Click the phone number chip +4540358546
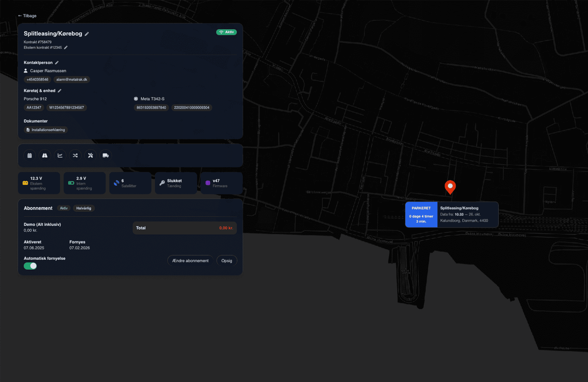588x382 pixels. coord(37,80)
